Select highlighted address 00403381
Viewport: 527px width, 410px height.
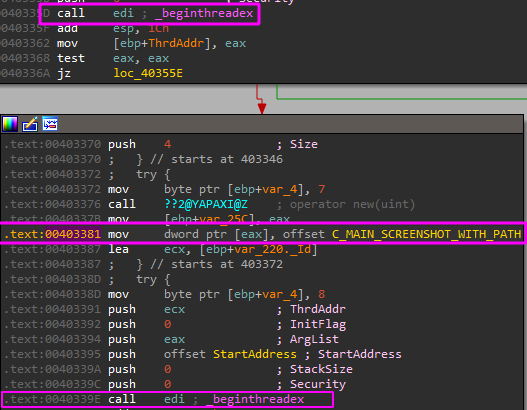[x=73, y=234]
